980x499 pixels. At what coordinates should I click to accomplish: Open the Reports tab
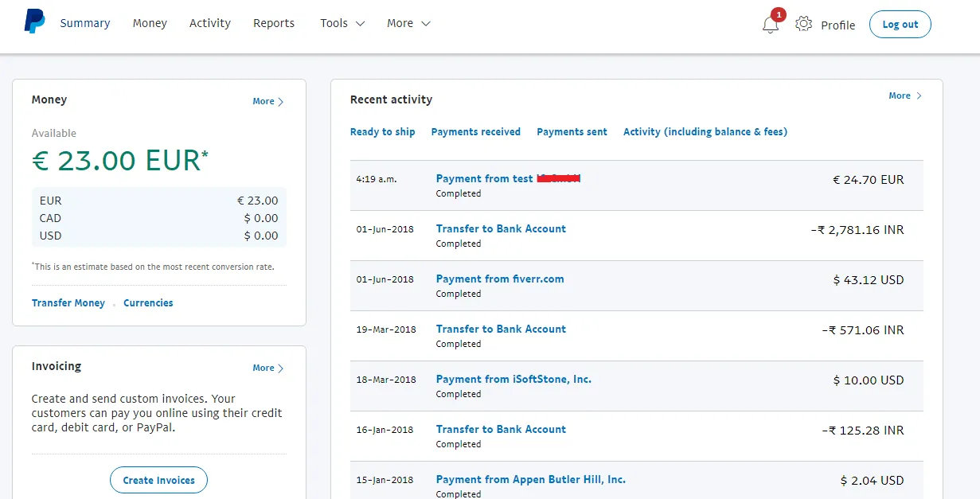point(274,23)
